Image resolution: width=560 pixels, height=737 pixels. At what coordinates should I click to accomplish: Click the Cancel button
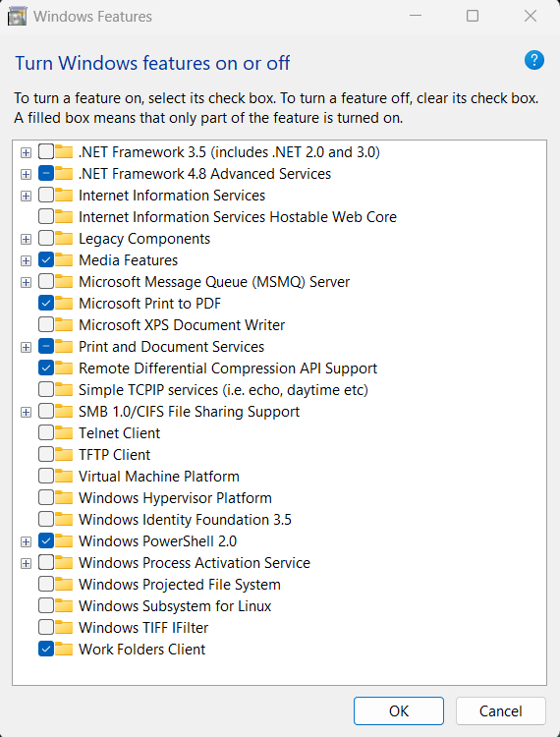(x=501, y=710)
